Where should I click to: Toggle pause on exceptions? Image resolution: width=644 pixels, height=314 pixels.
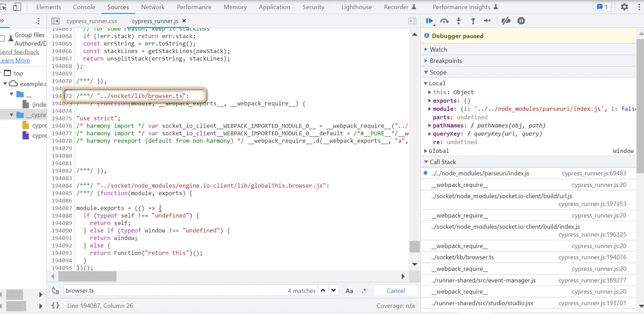(521, 21)
